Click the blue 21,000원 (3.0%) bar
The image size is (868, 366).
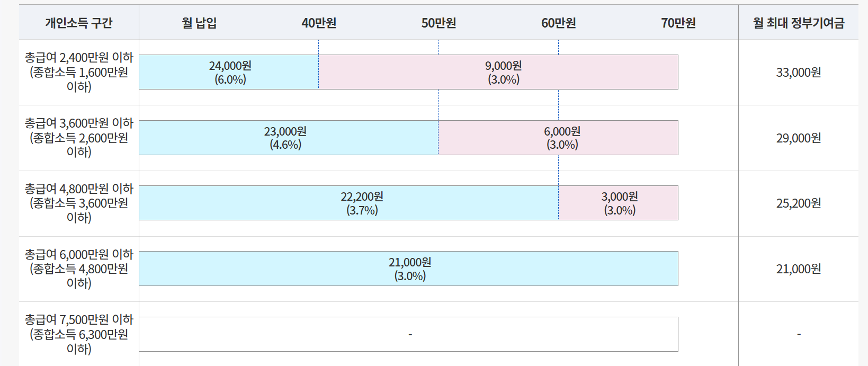[408, 269]
